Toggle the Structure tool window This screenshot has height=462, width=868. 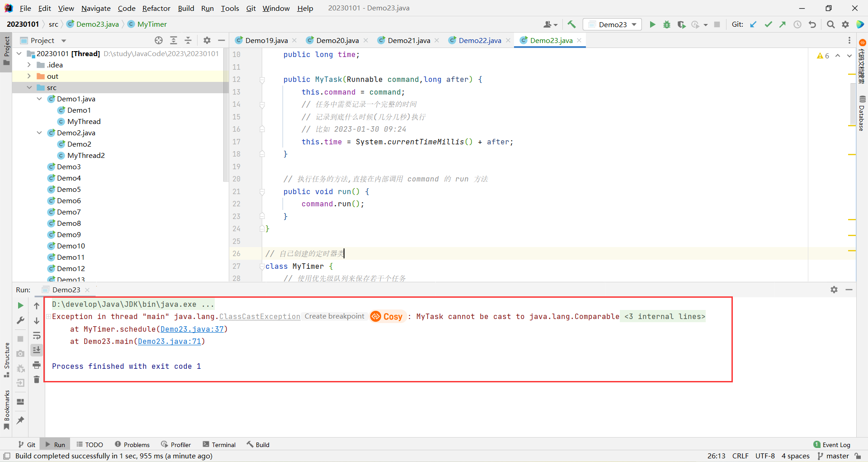[x=6, y=360]
